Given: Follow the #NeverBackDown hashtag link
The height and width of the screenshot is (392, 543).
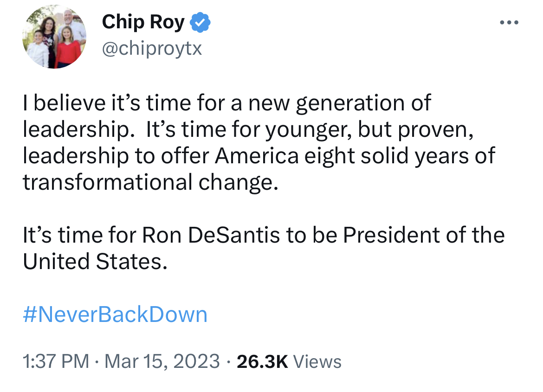Looking at the screenshot, I should coord(115,315).
